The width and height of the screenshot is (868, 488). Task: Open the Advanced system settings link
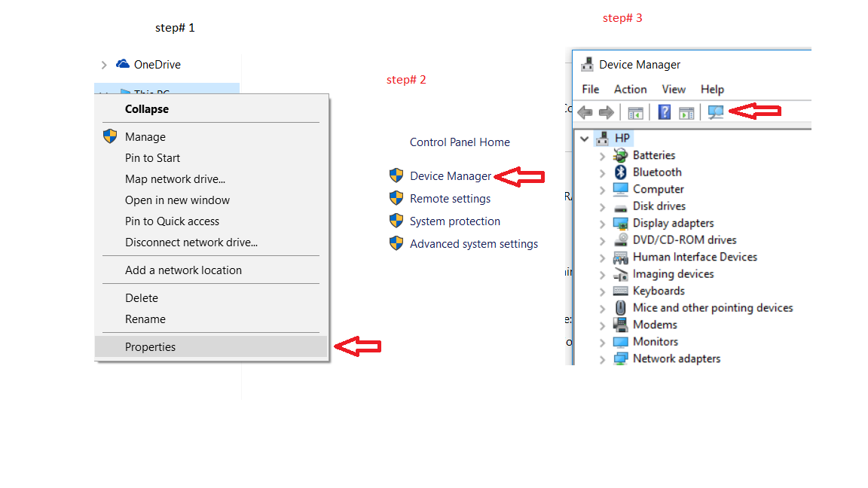(x=473, y=244)
